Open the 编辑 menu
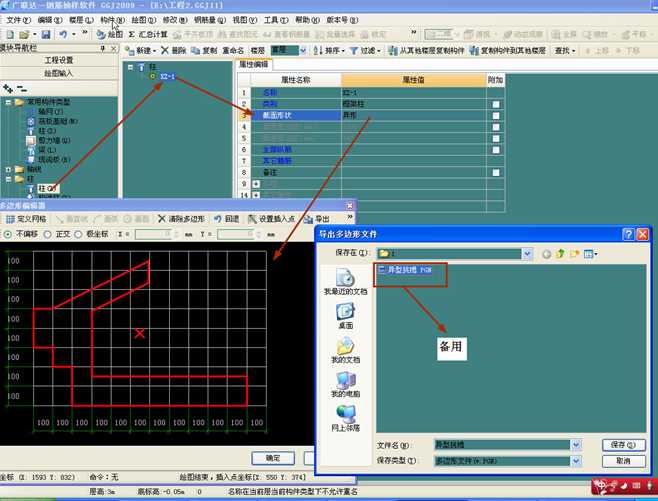The image size is (658, 501). click(50, 20)
